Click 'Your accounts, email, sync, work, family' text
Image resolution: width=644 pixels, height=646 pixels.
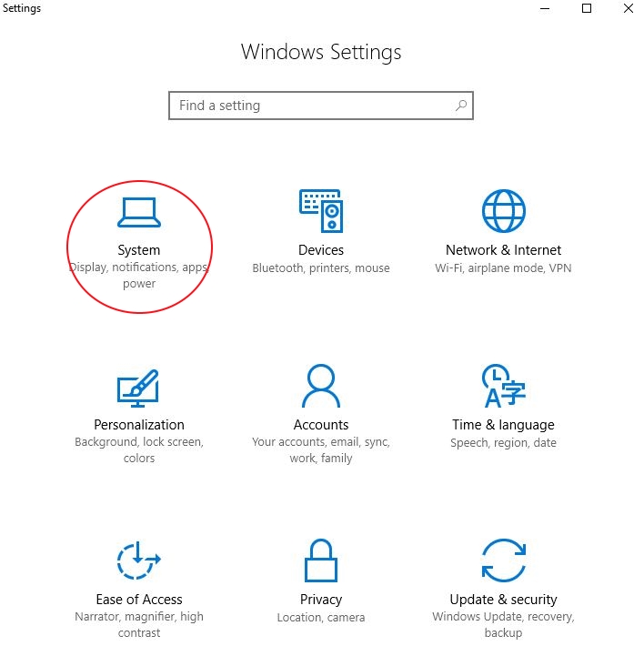click(321, 449)
